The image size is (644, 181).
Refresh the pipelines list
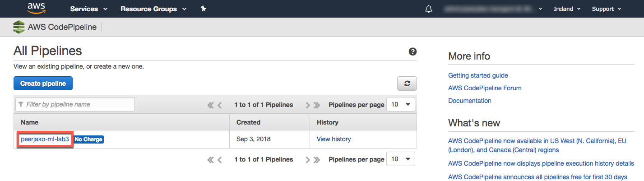(x=407, y=84)
